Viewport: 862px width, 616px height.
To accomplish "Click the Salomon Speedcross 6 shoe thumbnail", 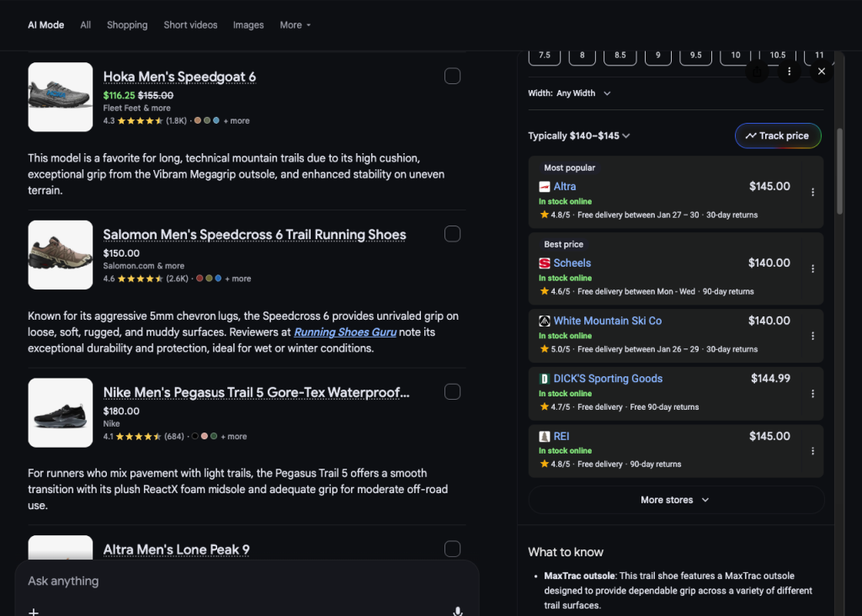I will [61, 255].
